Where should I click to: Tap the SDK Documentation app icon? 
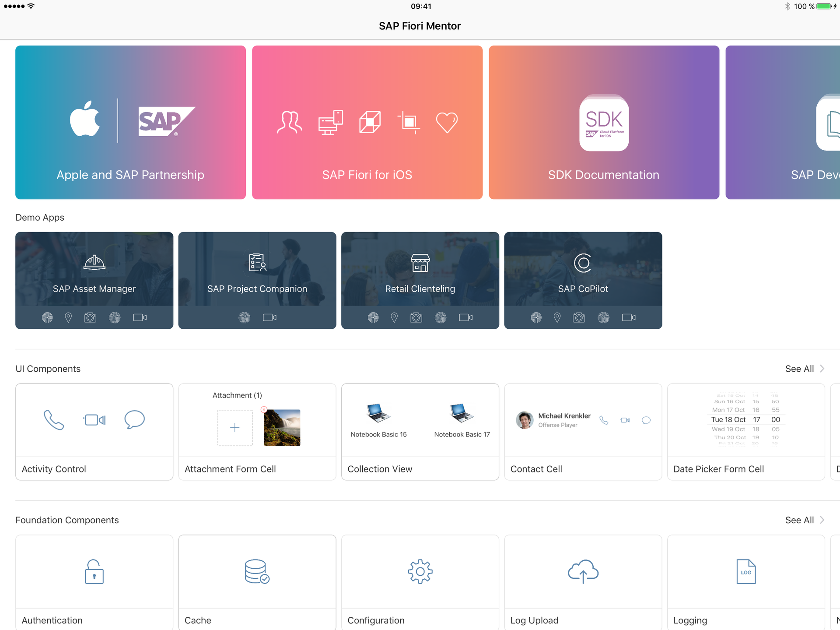click(x=604, y=123)
